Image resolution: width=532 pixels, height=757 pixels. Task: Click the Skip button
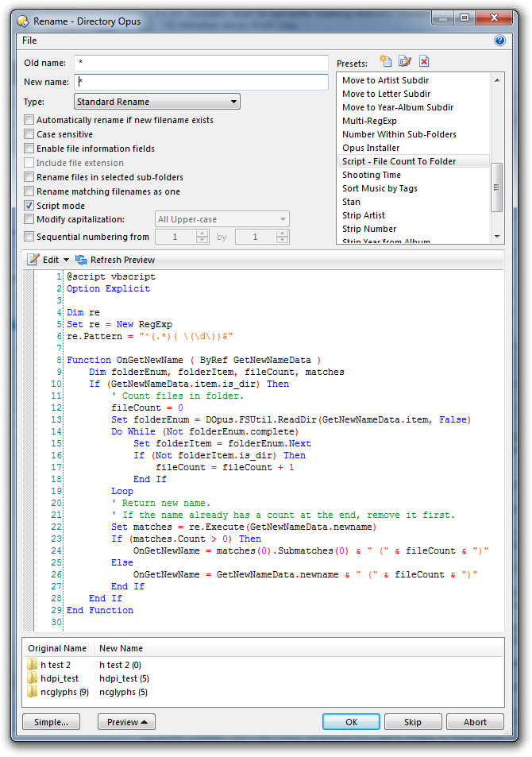413,722
